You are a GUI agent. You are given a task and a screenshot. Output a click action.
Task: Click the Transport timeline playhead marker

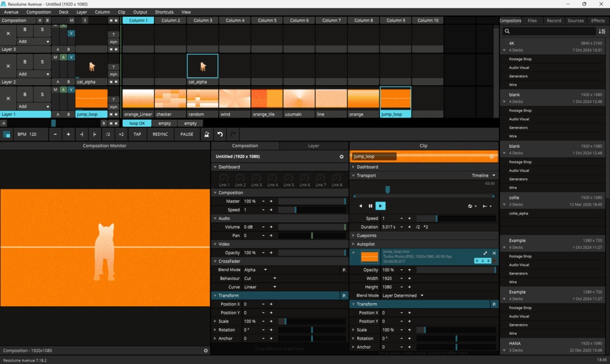coord(387,189)
